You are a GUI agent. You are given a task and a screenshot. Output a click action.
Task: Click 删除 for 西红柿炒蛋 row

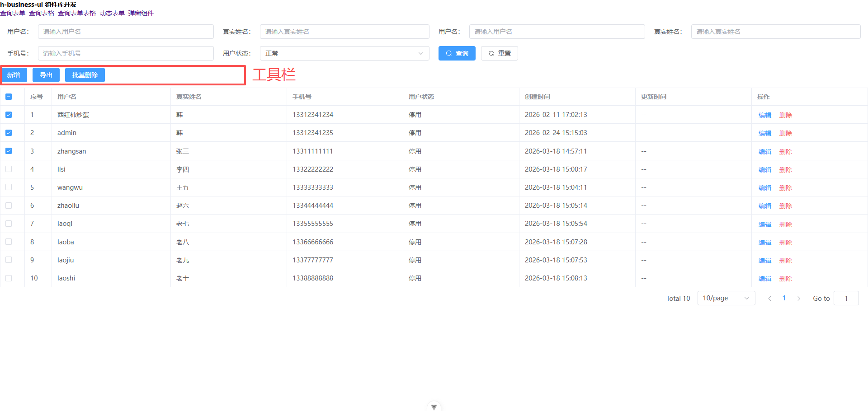tap(786, 115)
